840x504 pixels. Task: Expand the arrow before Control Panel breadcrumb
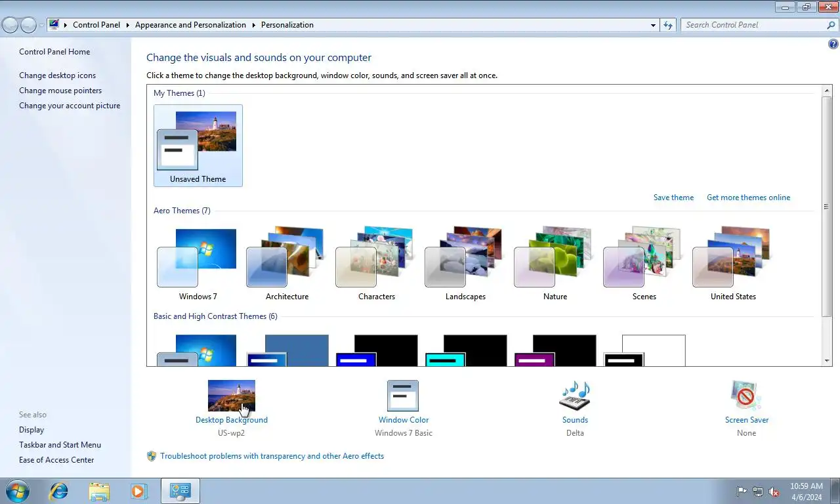[x=66, y=25]
